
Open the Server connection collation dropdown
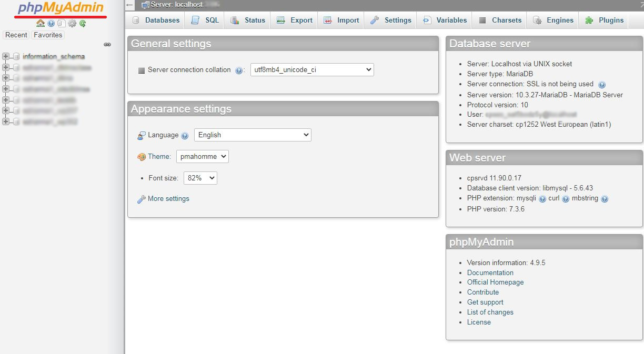click(x=312, y=69)
